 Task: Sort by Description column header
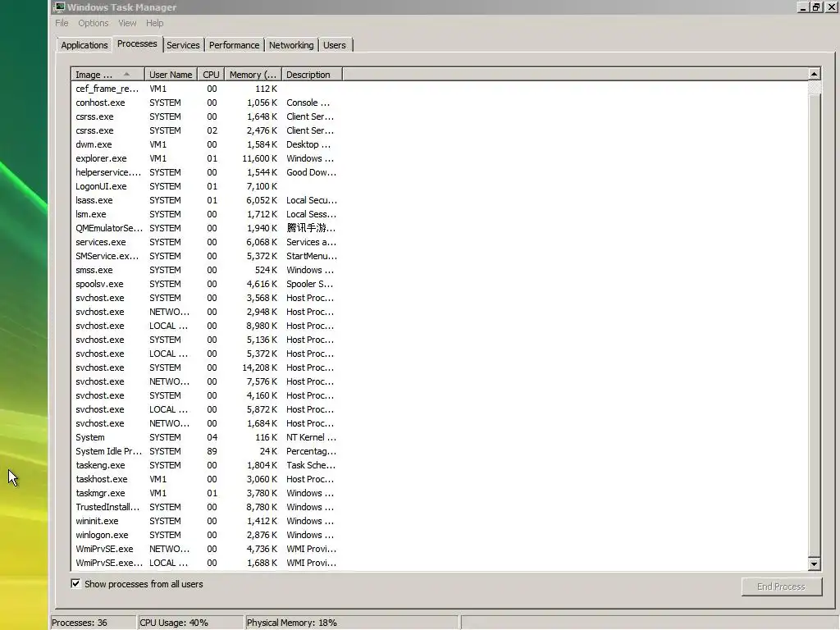[312, 75]
